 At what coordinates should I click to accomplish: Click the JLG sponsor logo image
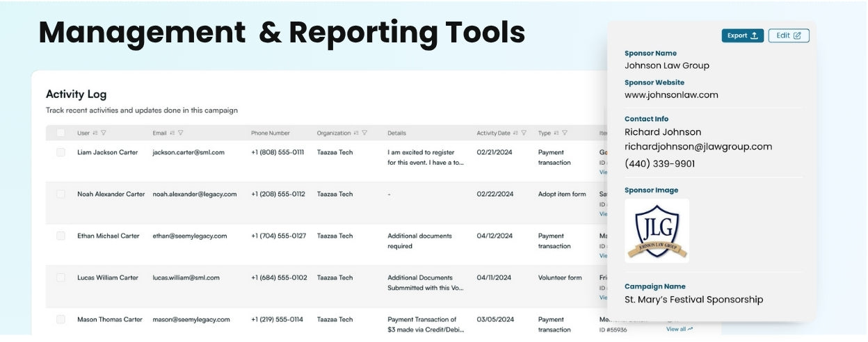click(x=657, y=231)
